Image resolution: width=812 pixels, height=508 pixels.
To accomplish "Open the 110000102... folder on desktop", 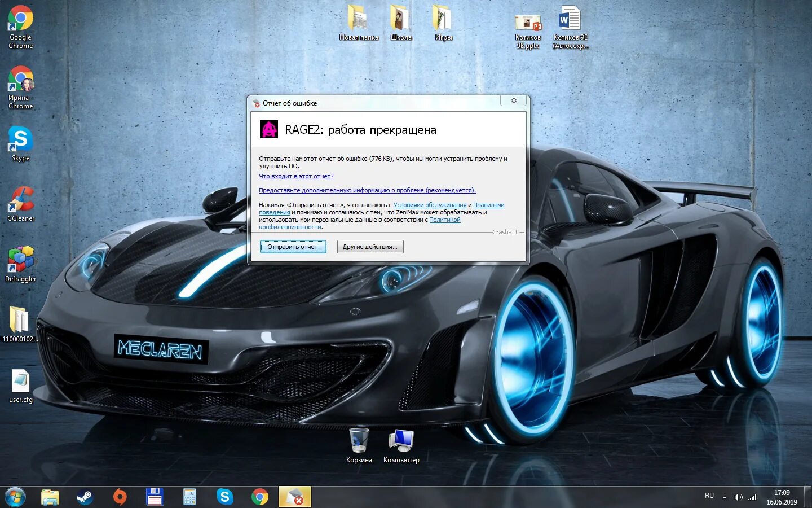I will point(20,325).
